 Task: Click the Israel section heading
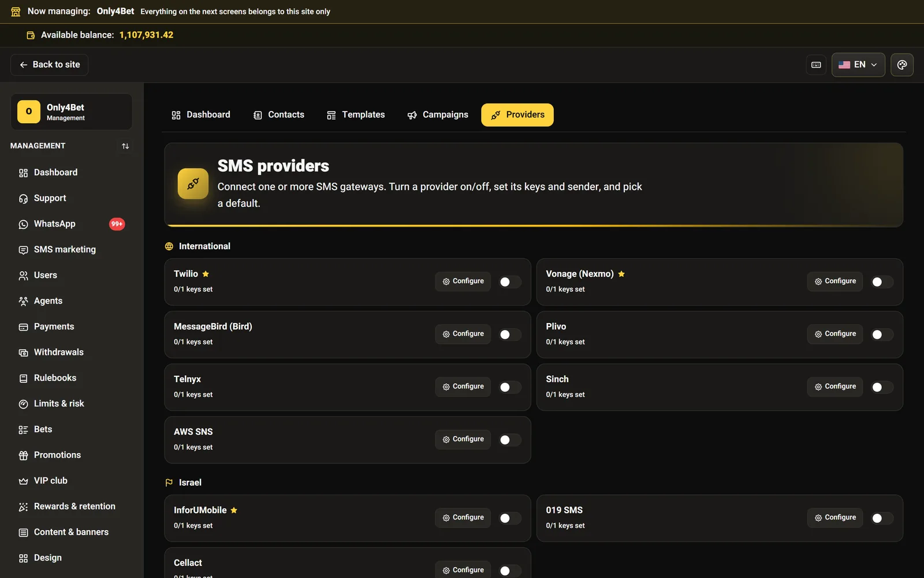pyautogui.click(x=190, y=483)
